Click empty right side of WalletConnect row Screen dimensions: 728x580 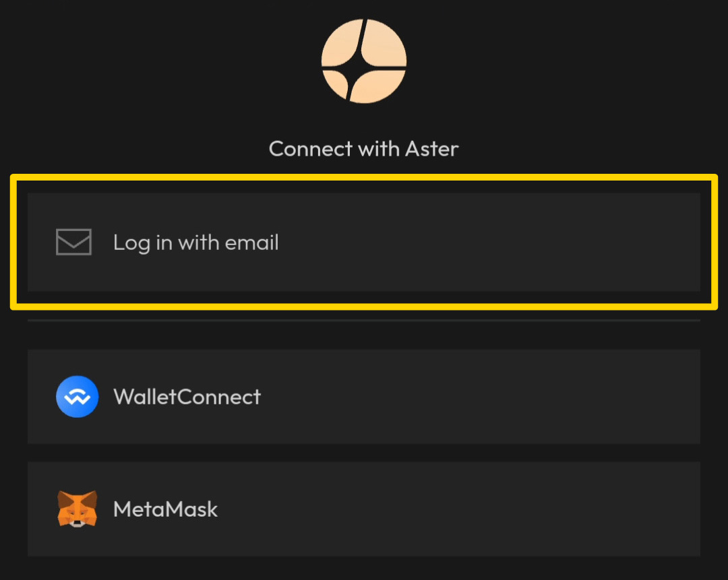tap(573, 397)
